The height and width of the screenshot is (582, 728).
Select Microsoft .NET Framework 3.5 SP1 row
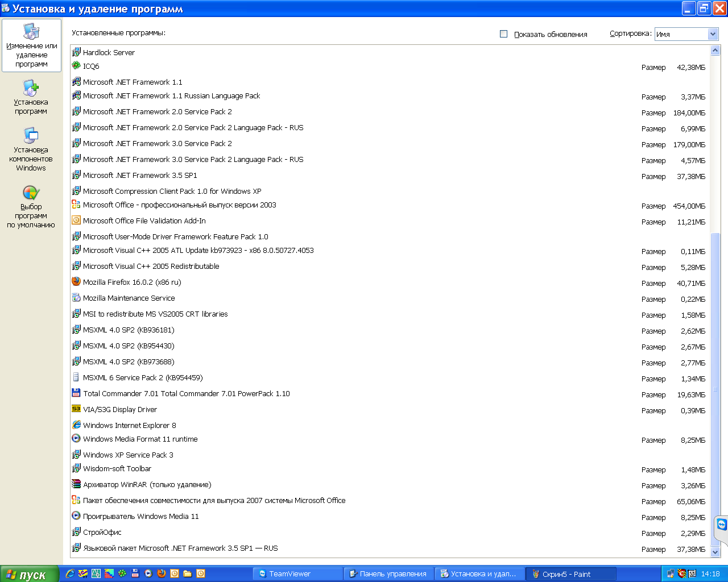tap(390, 176)
